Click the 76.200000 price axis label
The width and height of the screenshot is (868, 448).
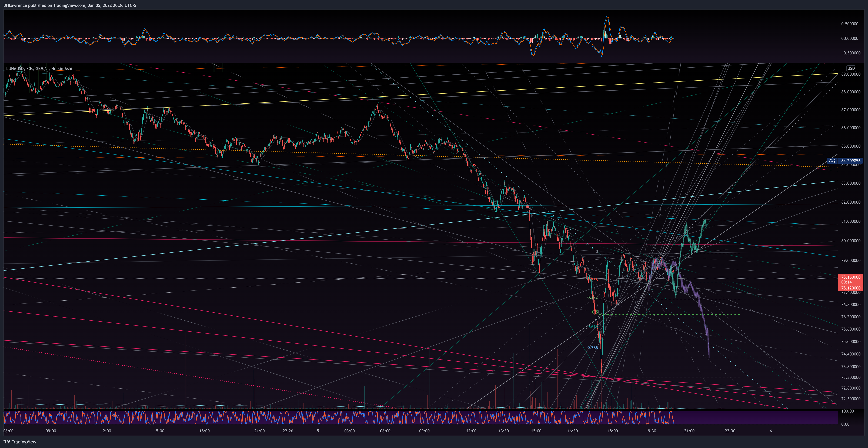(x=850, y=317)
